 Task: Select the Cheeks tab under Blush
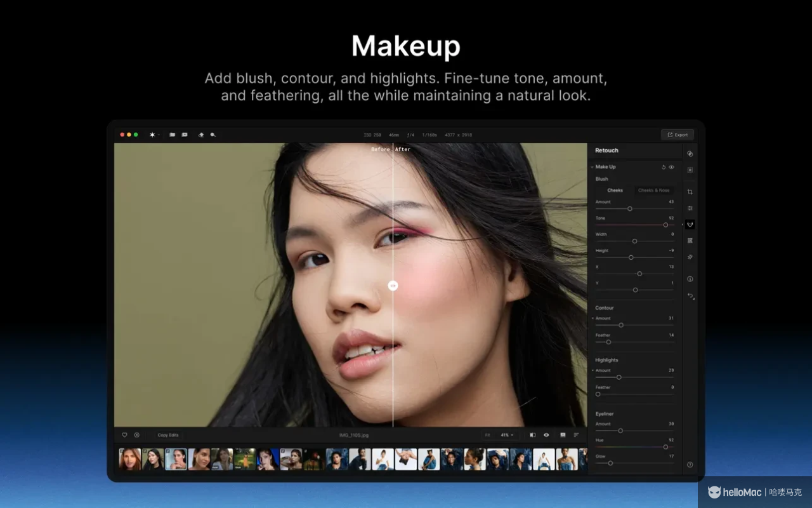coord(615,190)
